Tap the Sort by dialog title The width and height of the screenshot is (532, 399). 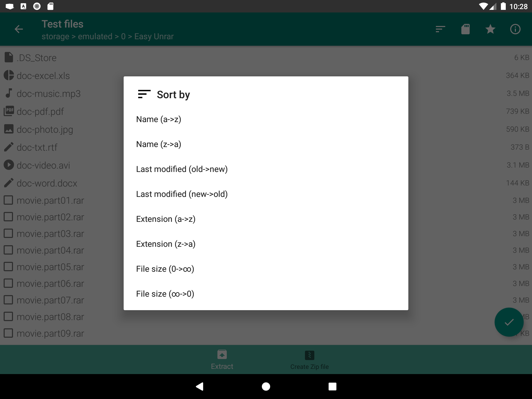pyautogui.click(x=173, y=95)
